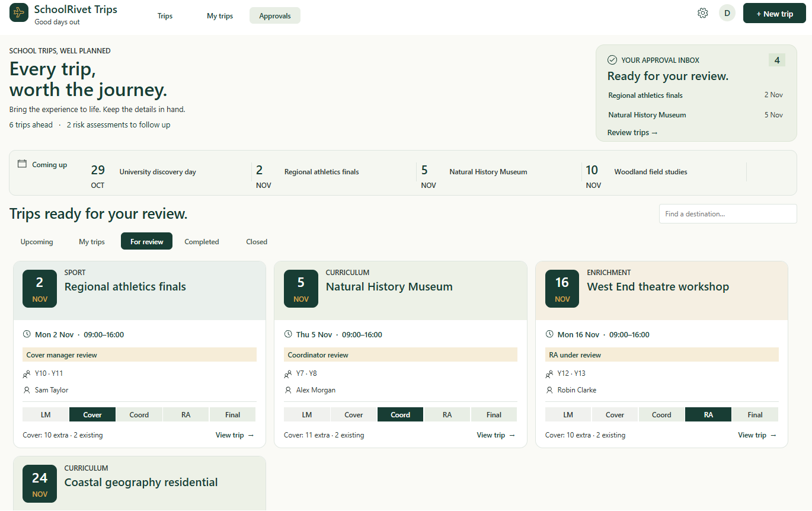Click the person icon beside Robin Clarke
Screen dimensions: 812x511
[549, 390]
